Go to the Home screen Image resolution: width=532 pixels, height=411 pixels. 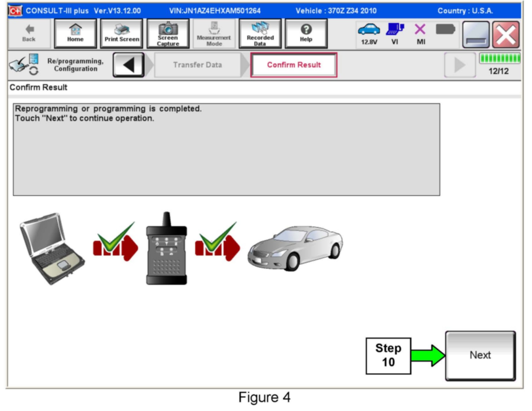(75, 34)
